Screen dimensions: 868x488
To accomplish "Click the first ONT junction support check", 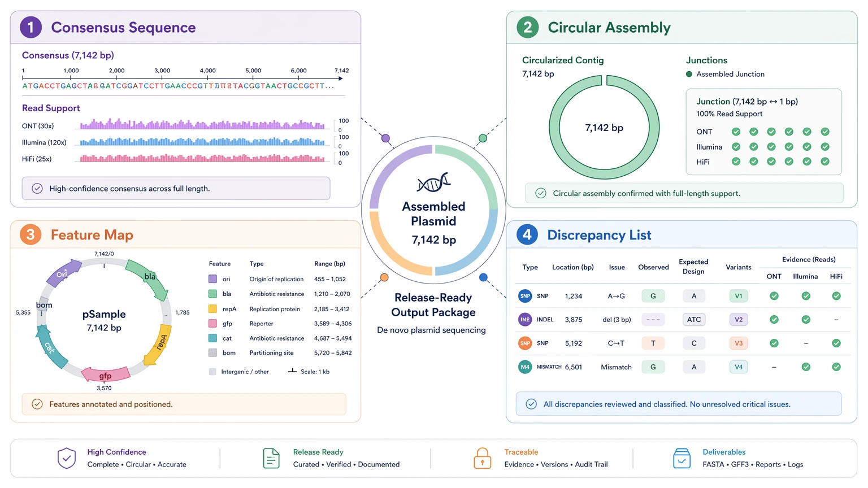I will pyautogui.click(x=736, y=132).
